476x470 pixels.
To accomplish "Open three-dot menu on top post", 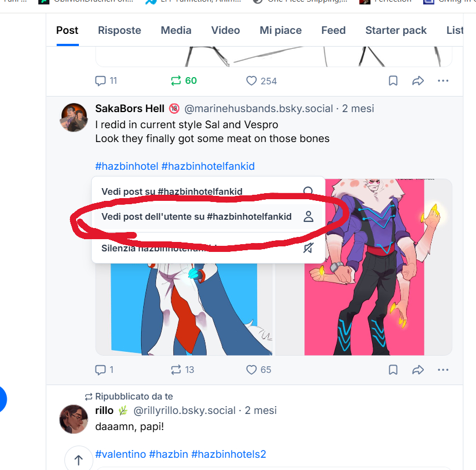I will click(443, 81).
